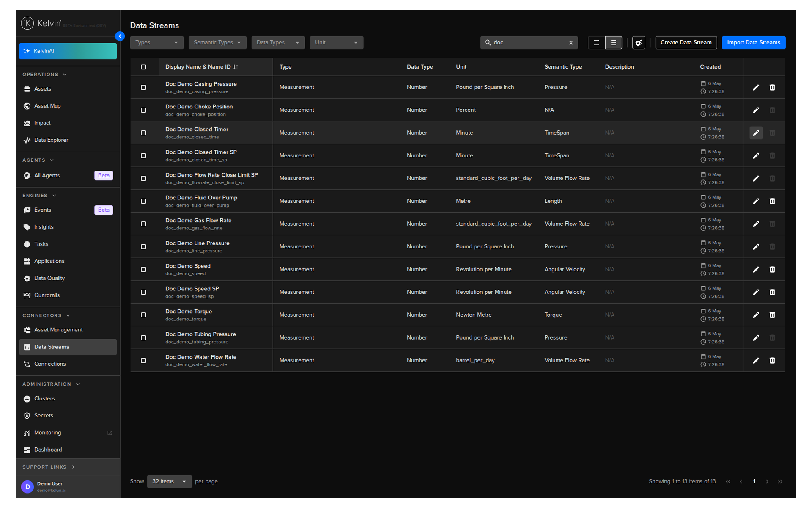Clear the search field with X
The image size is (812, 508).
571,43
